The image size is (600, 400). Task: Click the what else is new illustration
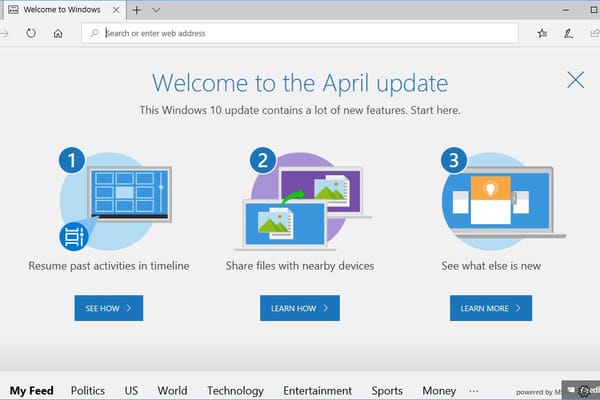click(503, 199)
